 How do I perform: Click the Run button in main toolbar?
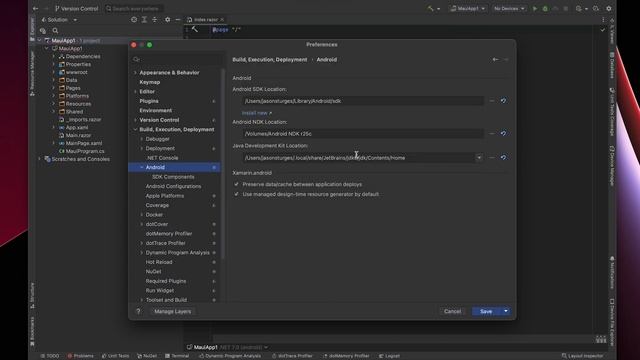(x=535, y=9)
